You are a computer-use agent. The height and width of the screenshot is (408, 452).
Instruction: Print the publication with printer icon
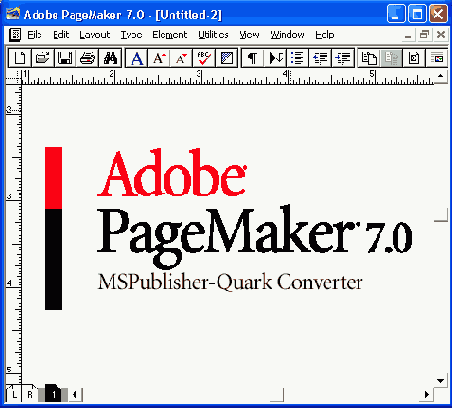pyautogui.click(x=88, y=58)
